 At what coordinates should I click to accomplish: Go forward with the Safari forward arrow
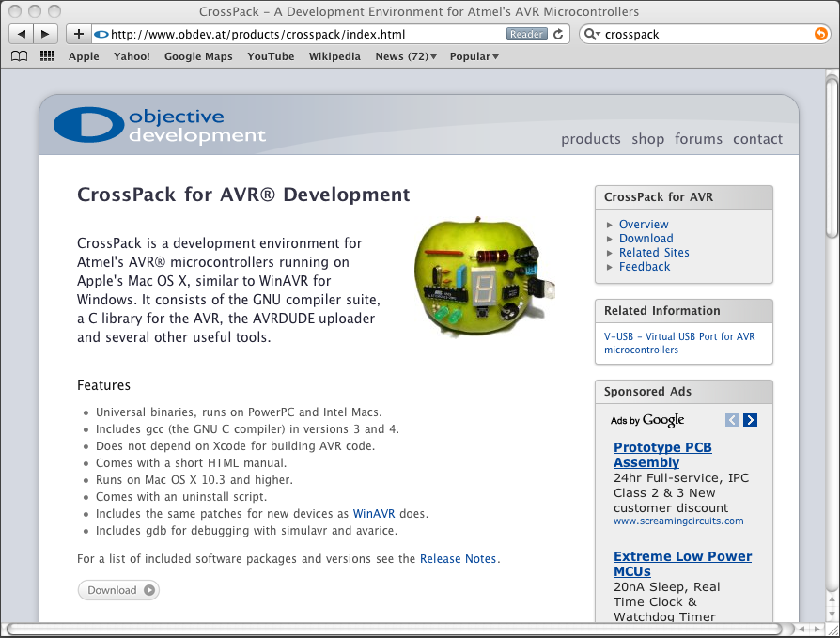point(45,34)
